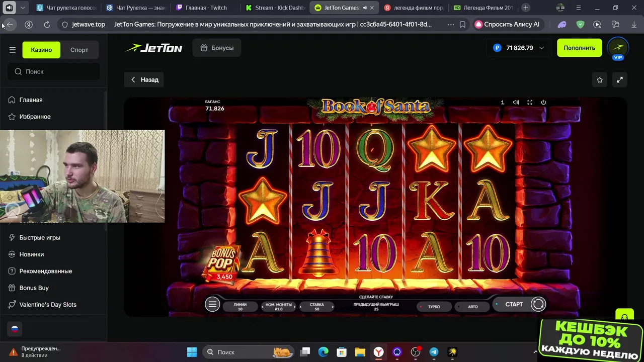The width and height of the screenshot is (644, 362).
Task: Switch to the Спорт tab
Action: [79, 50]
